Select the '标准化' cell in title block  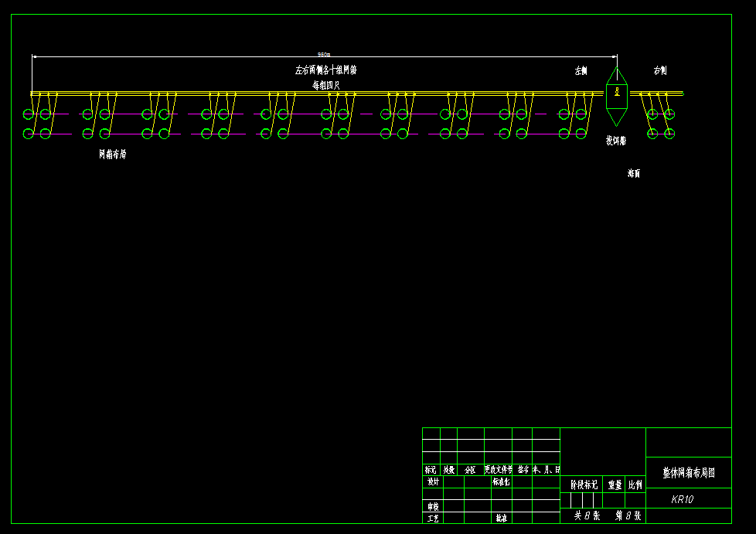click(501, 481)
